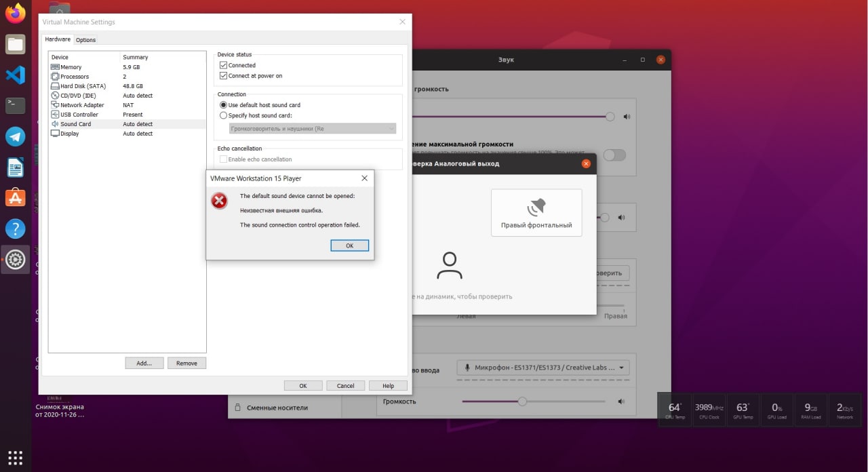The width and height of the screenshot is (868, 472).
Task: Click the CPU Clock monitor widget
Action: coord(709,410)
